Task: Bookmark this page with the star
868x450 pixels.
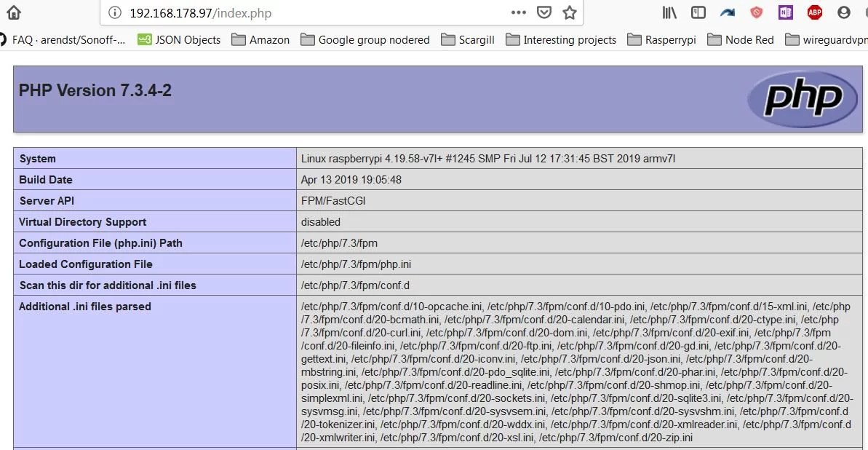Action: pyautogui.click(x=570, y=13)
